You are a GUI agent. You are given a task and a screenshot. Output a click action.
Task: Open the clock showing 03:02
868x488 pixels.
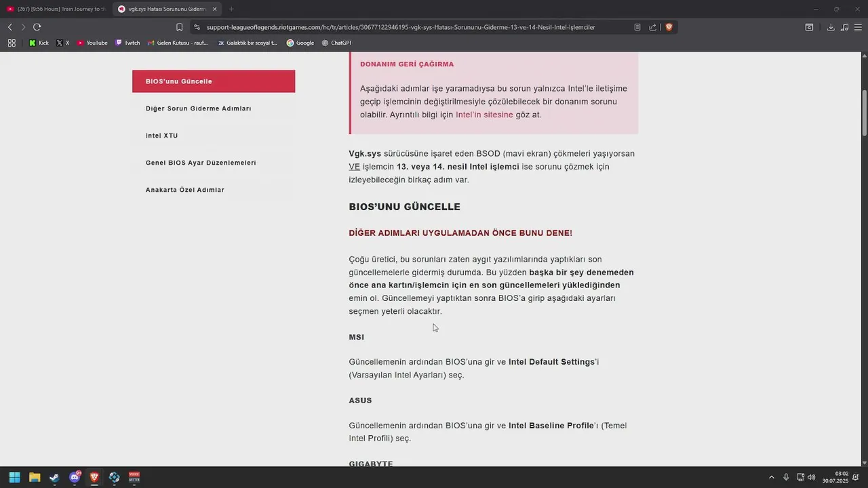click(835, 477)
